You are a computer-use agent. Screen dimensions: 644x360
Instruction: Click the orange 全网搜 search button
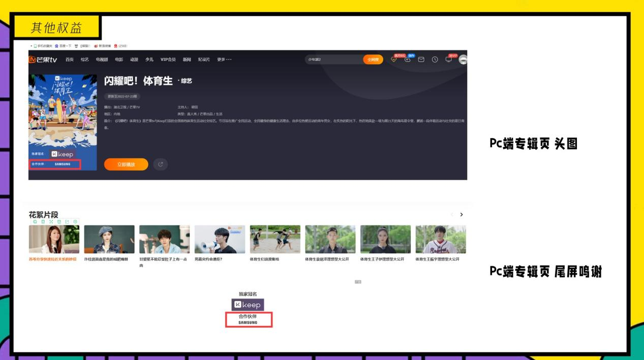pyautogui.click(x=373, y=59)
